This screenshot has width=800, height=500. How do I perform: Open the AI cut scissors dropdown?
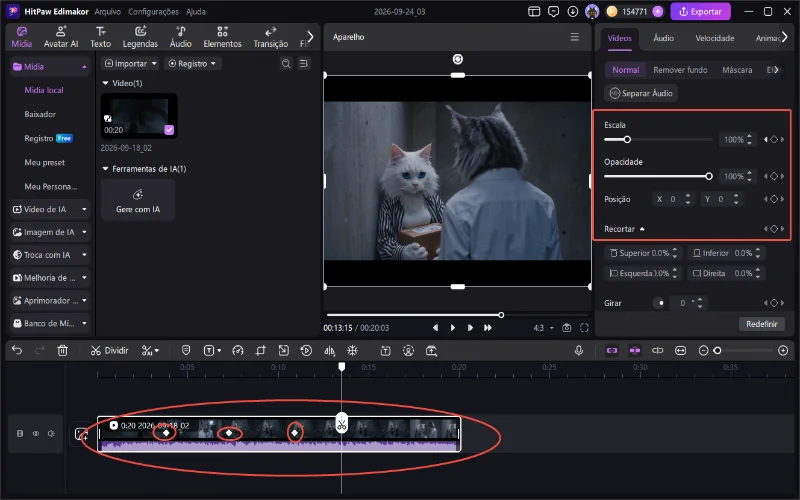tap(150, 351)
